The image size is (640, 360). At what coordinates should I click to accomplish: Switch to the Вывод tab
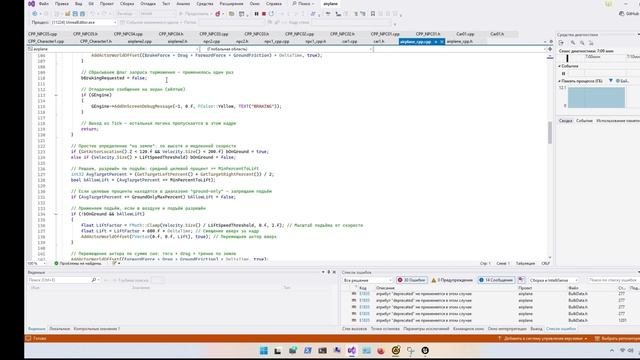click(536, 329)
